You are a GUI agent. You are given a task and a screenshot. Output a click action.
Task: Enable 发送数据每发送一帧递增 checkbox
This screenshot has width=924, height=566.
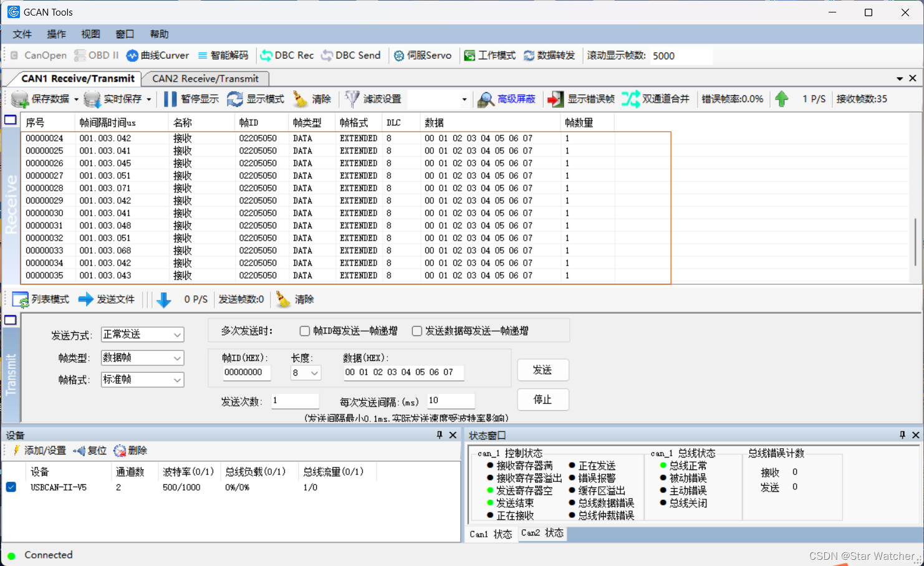click(x=417, y=331)
